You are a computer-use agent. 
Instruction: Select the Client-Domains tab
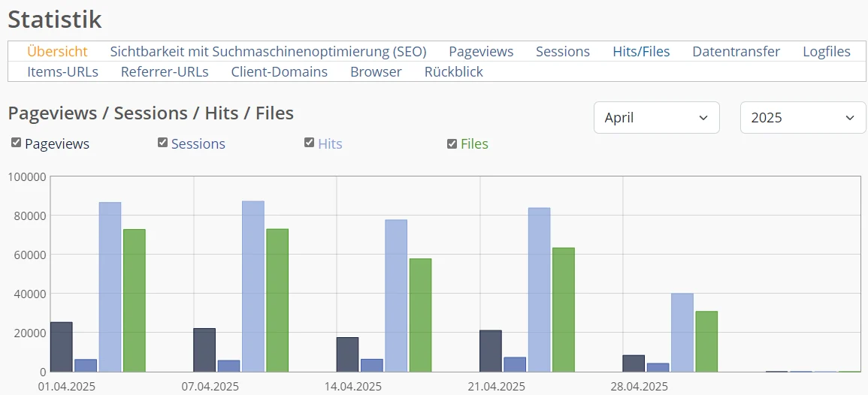tap(280, 72)
